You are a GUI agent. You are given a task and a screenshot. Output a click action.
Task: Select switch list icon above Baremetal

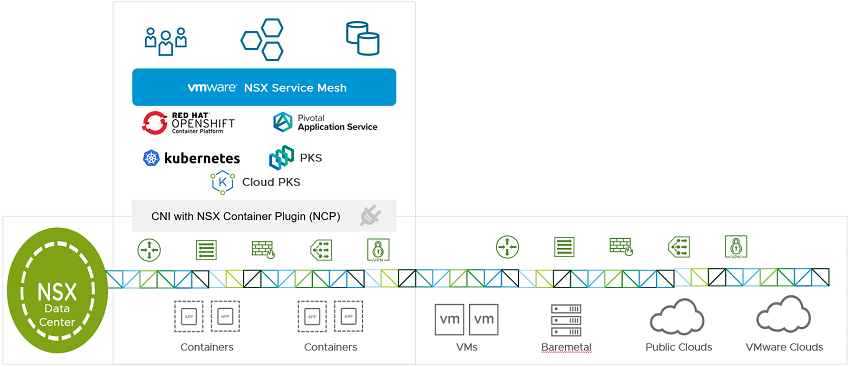click(564, 247)
